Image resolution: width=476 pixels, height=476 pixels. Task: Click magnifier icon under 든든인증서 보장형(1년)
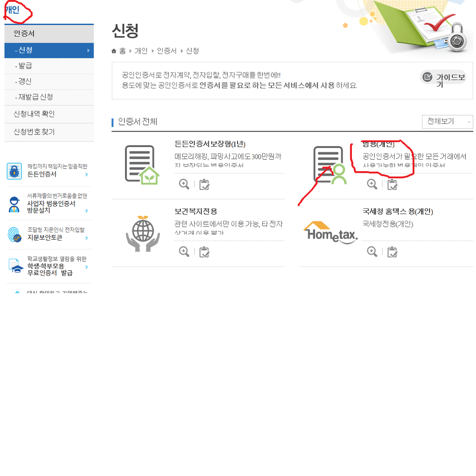click(184, 184)
